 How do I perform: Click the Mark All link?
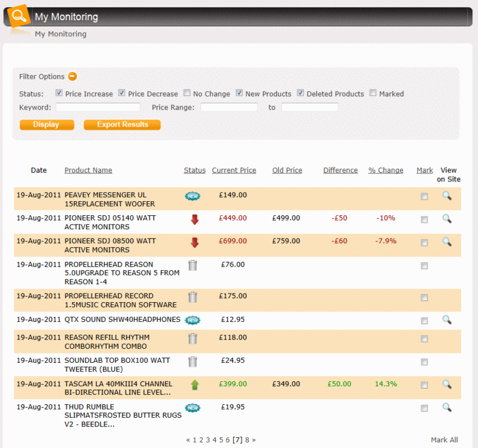click(x=444, y=440)
